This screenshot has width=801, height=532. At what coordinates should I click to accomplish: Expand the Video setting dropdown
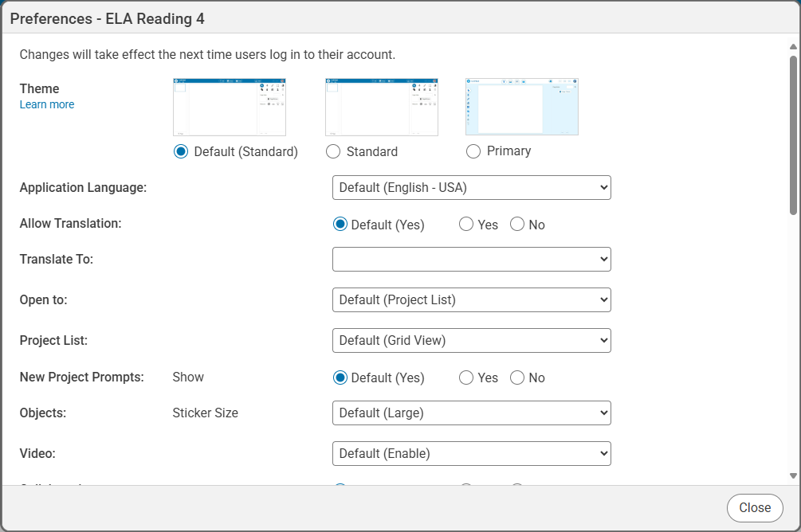point(471,453)
